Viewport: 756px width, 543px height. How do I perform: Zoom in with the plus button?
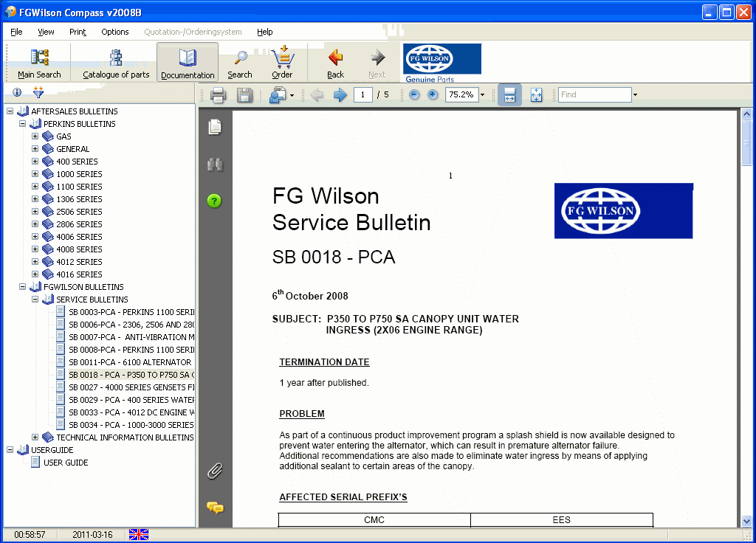(x=433, y=94)
